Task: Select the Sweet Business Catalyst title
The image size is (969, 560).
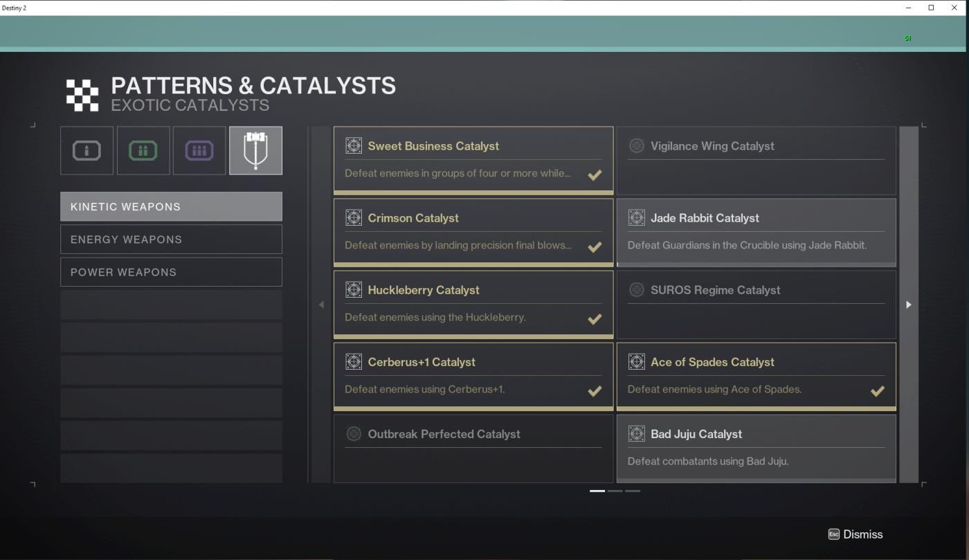Action: tap(433, 146)
